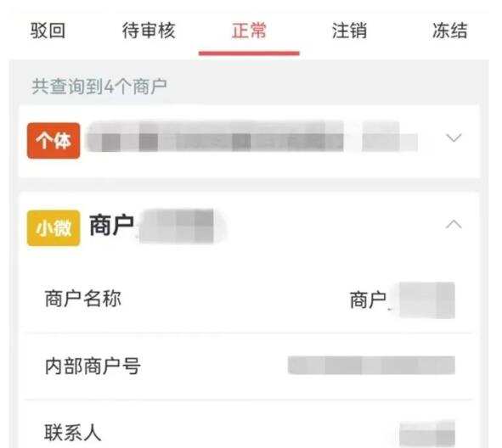Tap the blurred 内部商户号 value
This screenshot has width=502, height=448.
pos(371,365)
